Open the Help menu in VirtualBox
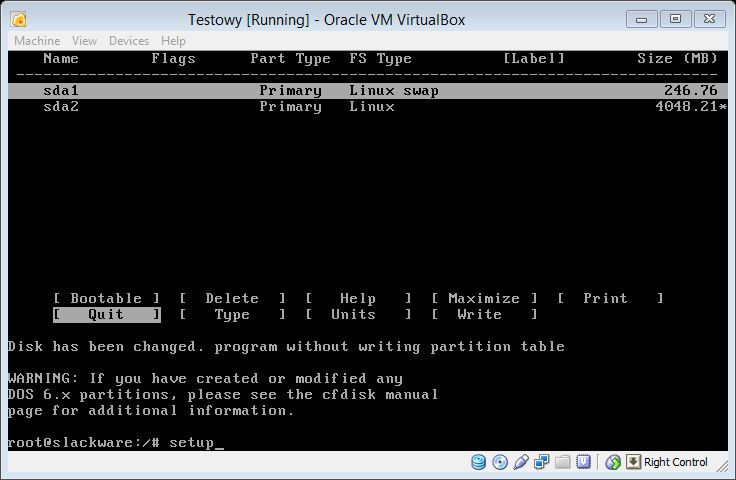The height and width of the screenshot is (480, 736). tap(173, 41)
